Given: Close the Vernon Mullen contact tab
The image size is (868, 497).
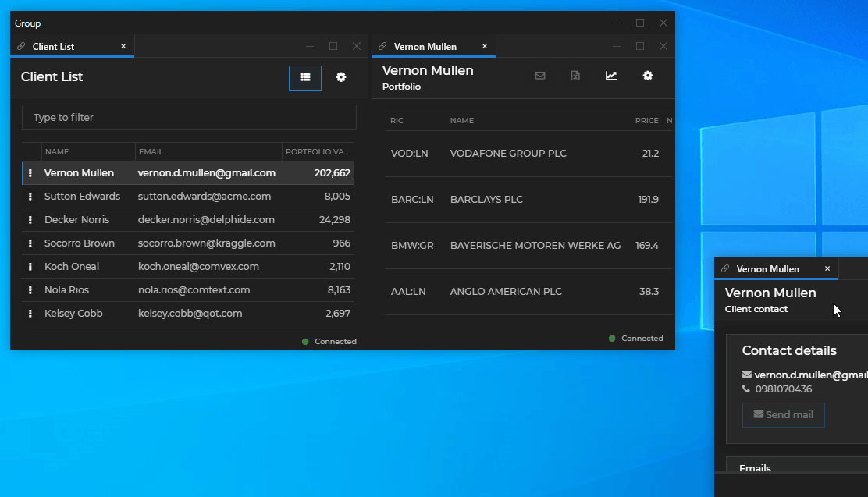Looking at the screenshot, I should point(827,269).
